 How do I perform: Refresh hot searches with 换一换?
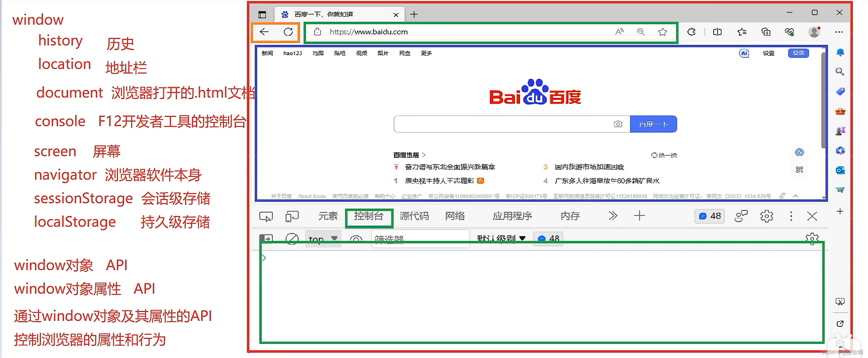coord(664,155)
